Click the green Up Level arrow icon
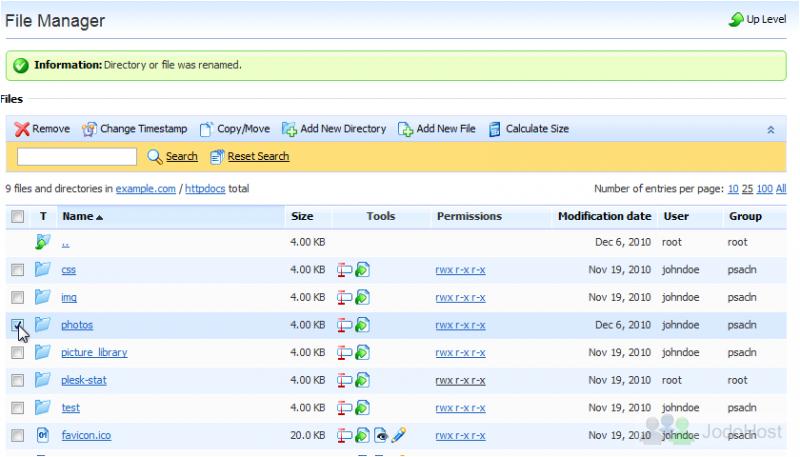This screenshot has width=800, height=457. pyautogui.click(x=736, y=19)
